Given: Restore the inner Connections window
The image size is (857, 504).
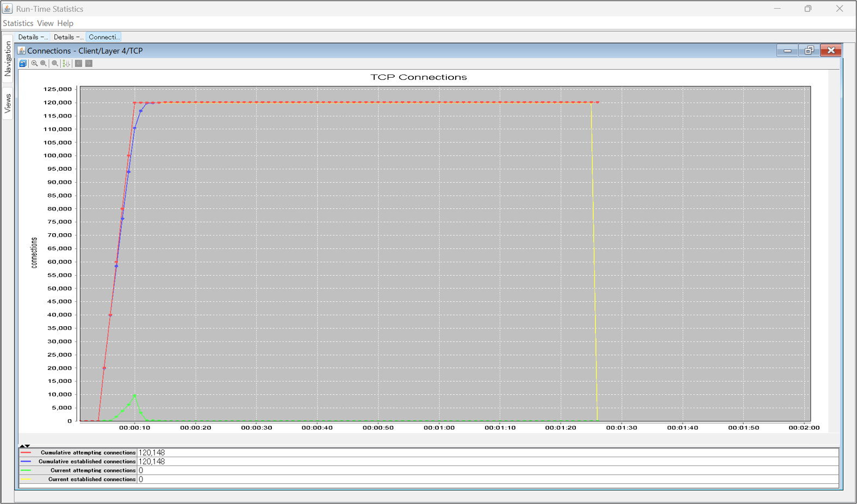Looking at the screenshot, I should pos(809,51).
